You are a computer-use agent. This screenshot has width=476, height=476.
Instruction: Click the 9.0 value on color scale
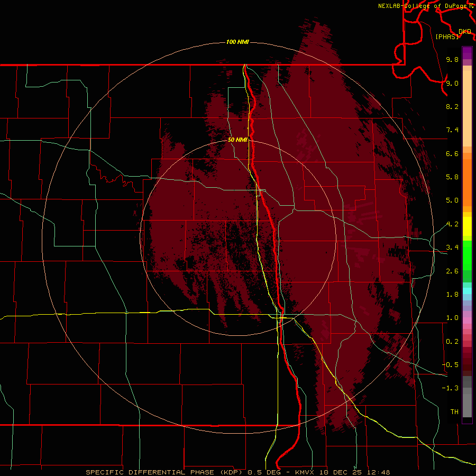click(x=452, y=83)
